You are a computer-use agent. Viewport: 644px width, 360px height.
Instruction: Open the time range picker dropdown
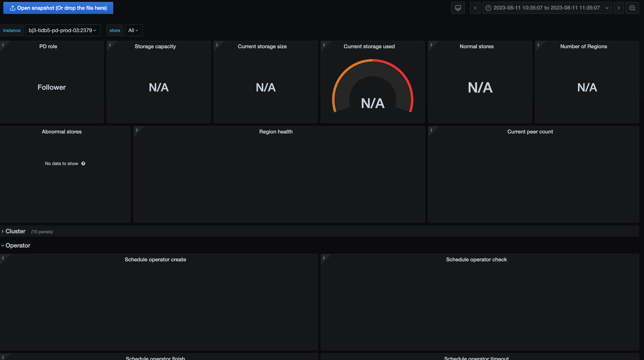547,8
